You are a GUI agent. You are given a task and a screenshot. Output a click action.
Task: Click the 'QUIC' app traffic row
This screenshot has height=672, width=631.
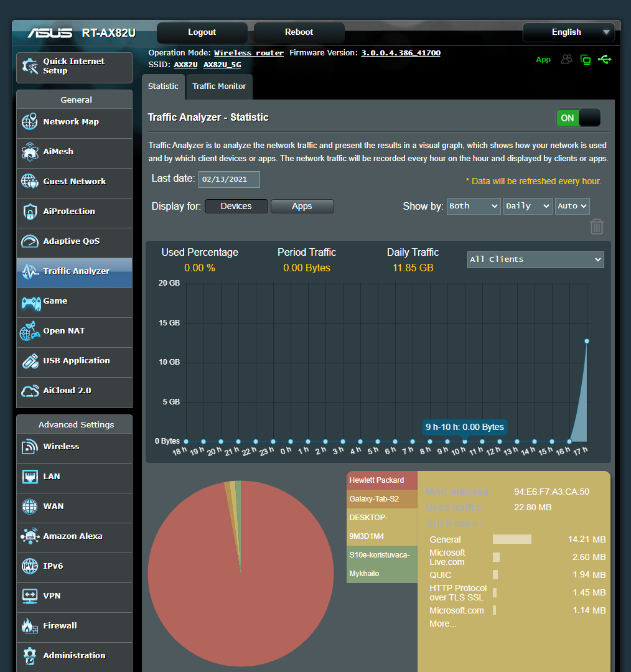[x=516, y=575]
